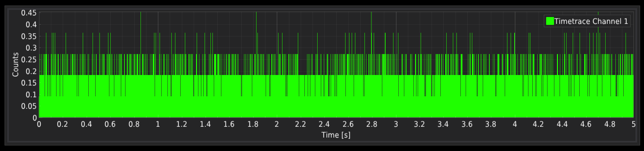Click the 1.8 label on the time axis
This screenshot has height=151, width=644.
click(253, 124)
